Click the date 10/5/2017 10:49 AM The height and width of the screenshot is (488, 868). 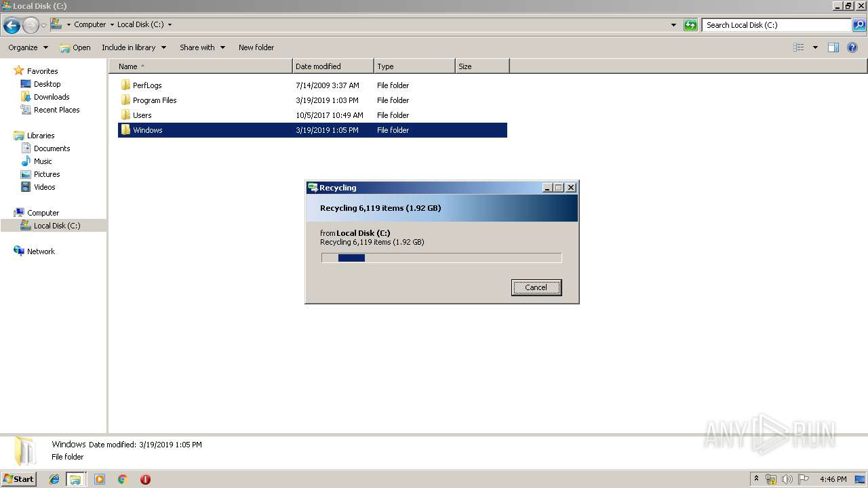coord(330,115)
